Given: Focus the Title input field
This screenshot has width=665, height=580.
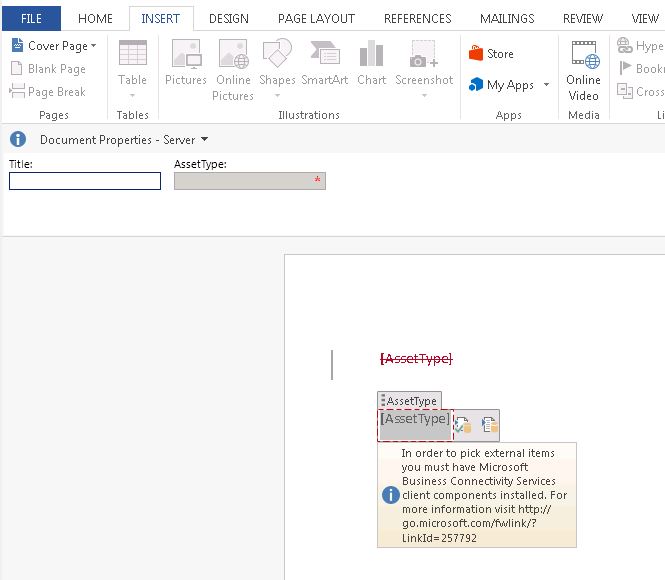Looking at the screenshot, I should tap(85, 181).
